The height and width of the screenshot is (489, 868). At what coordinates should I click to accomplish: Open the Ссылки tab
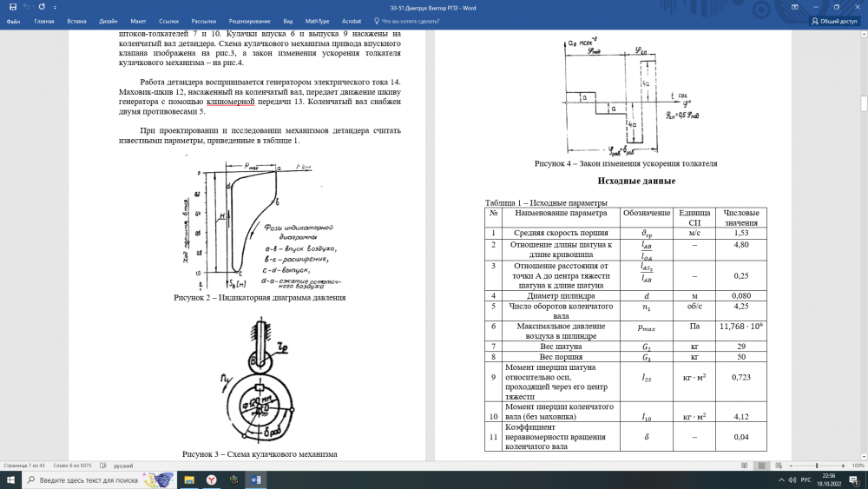tap(169, 21)
